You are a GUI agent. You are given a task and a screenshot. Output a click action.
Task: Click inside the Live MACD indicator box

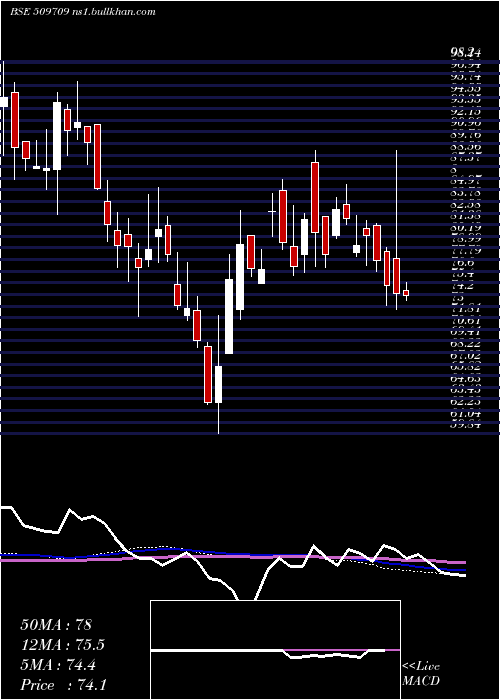click(x=275, y=650)
